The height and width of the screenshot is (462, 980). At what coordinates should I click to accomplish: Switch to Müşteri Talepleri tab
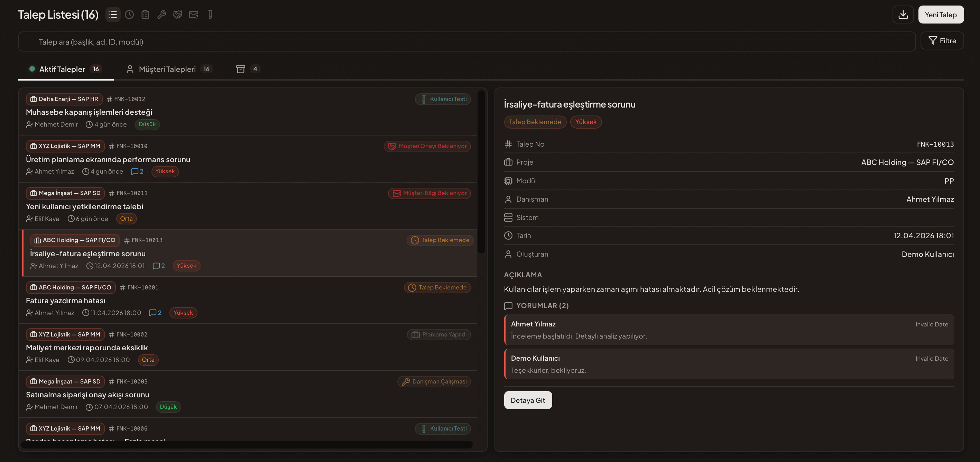point(167,69)
